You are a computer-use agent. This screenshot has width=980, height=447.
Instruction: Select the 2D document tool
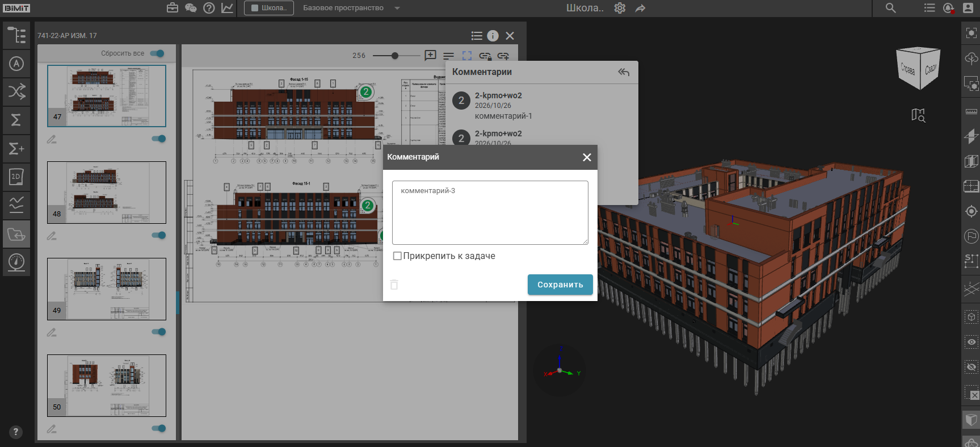16,177
